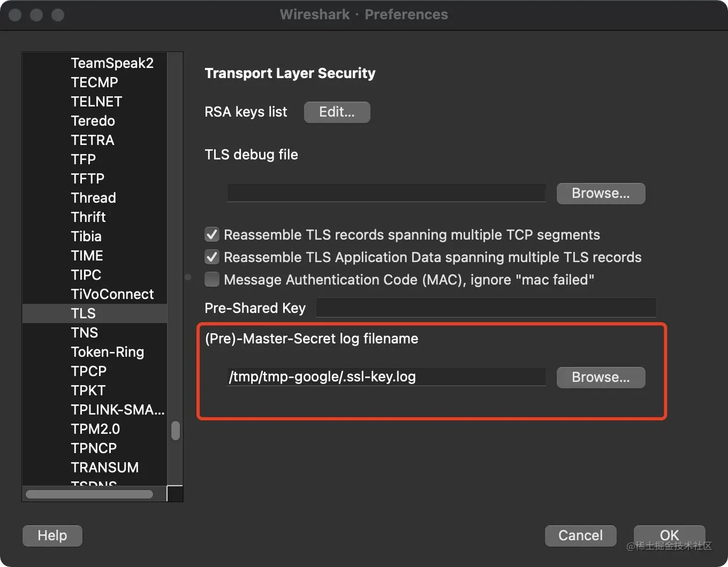Viewport: 728px width, 567px height.
Task: Select the highlighted TLS protocol entry
Action: pyautogui.click(x=95, y=313)
